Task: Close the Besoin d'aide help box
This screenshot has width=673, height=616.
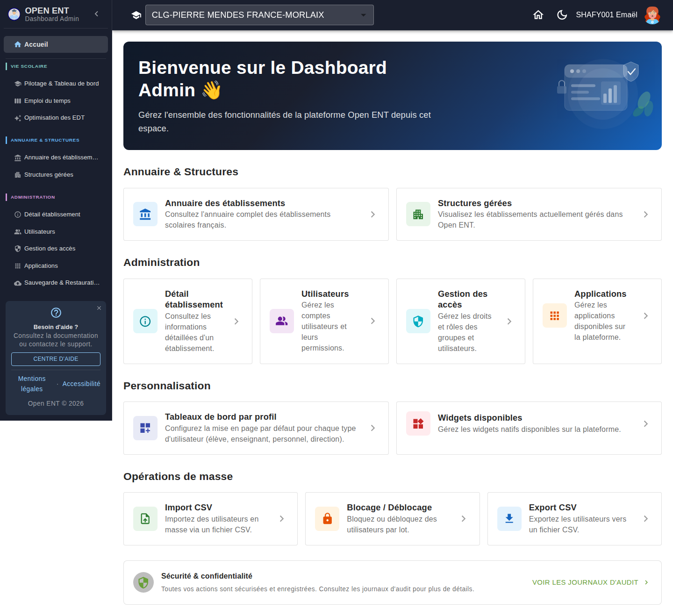Action: (99, 308)
